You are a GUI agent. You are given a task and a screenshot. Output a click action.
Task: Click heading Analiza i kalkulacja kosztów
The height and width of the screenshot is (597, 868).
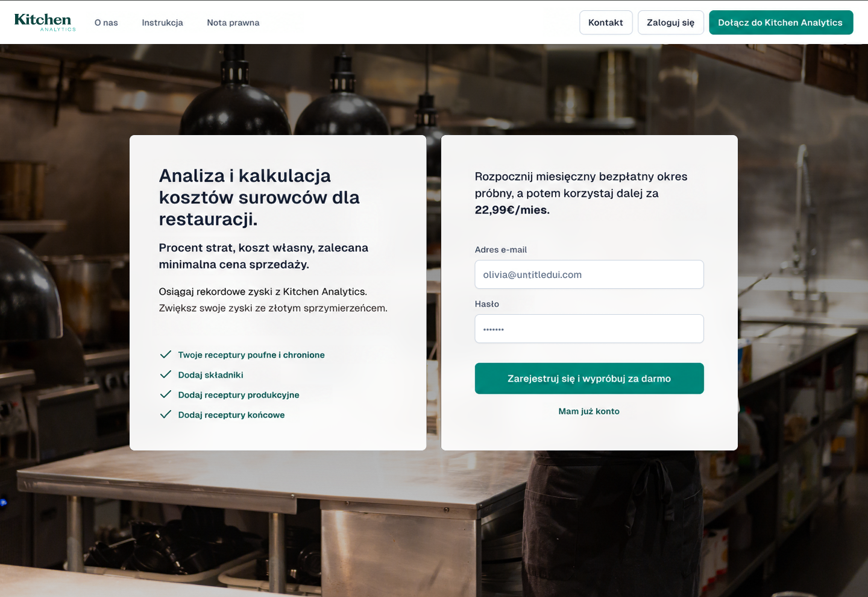259,197
